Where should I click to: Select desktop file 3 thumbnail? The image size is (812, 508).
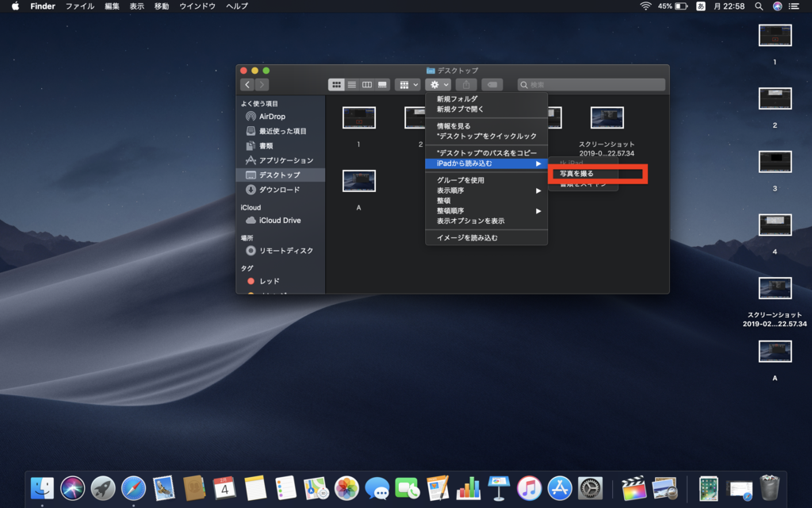pos(775,162)
